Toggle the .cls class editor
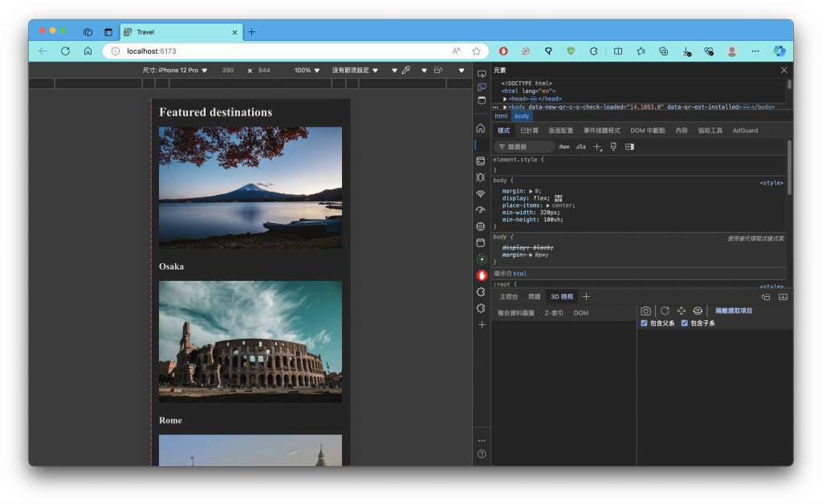This screenshot has height=504, width=822. point(580,147)
